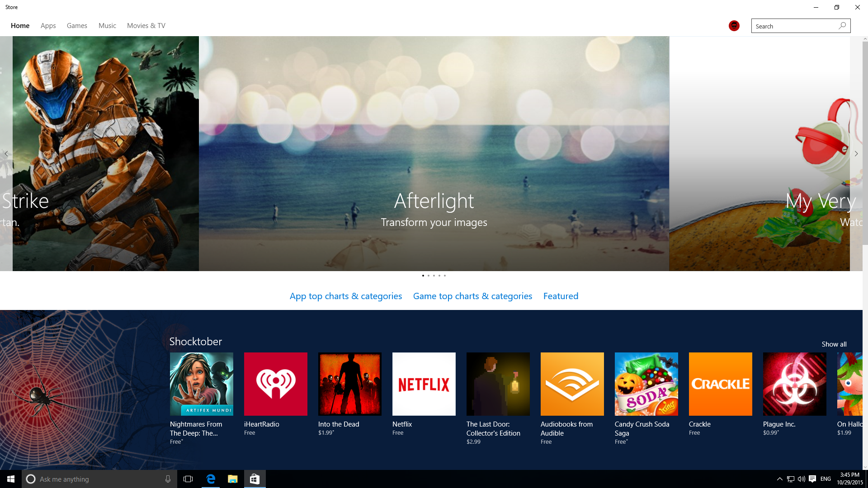
Task: Switch to the Music tab
Action: 107,26
